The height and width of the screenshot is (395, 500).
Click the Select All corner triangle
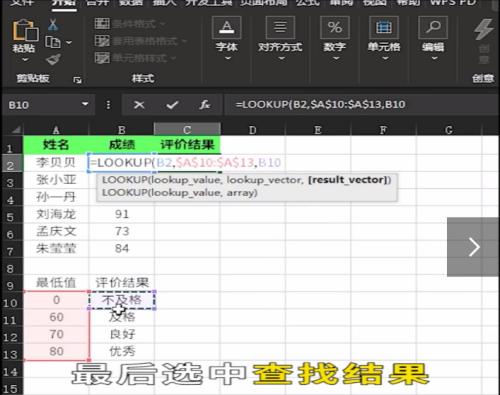[15, 129]
